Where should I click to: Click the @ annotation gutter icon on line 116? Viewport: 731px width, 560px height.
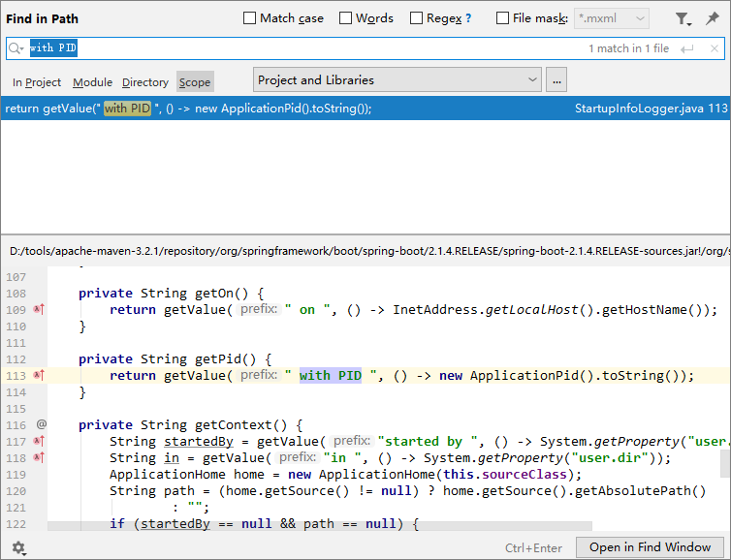[42, 424]
